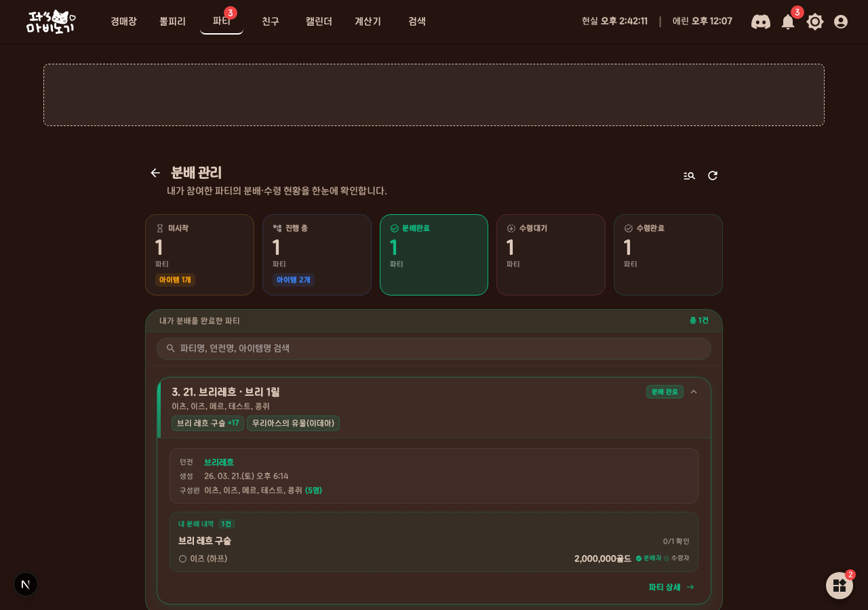Click the site logo in the header
This screenshot has width=868, height=610.
click(51, 22)
